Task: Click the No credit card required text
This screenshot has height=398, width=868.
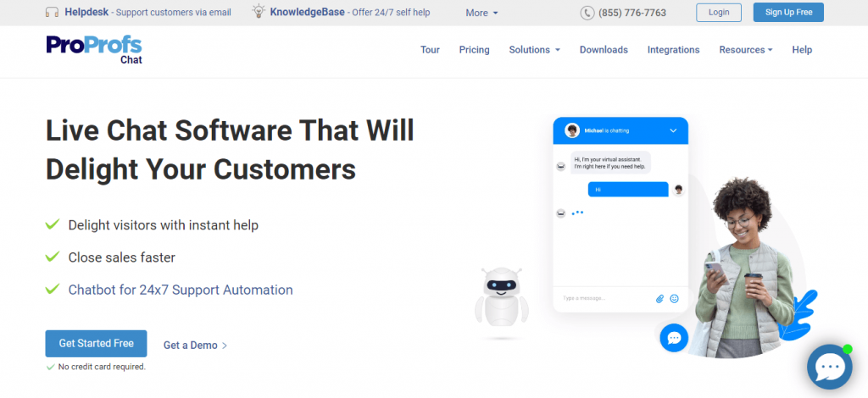Action: pos(102,367)
